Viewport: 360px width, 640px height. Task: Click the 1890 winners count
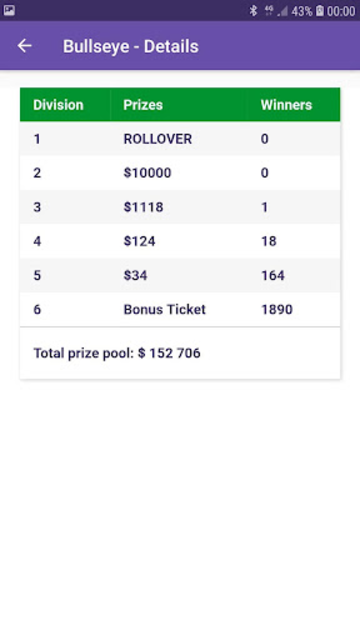click(277, 309)
